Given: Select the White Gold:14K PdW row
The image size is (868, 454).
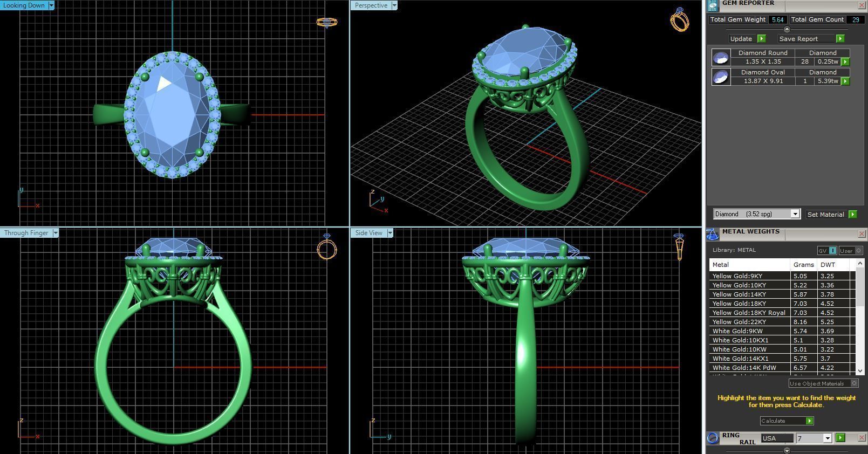Looking at the screenshot, I should pyautogui.click(x=782, y=368).
